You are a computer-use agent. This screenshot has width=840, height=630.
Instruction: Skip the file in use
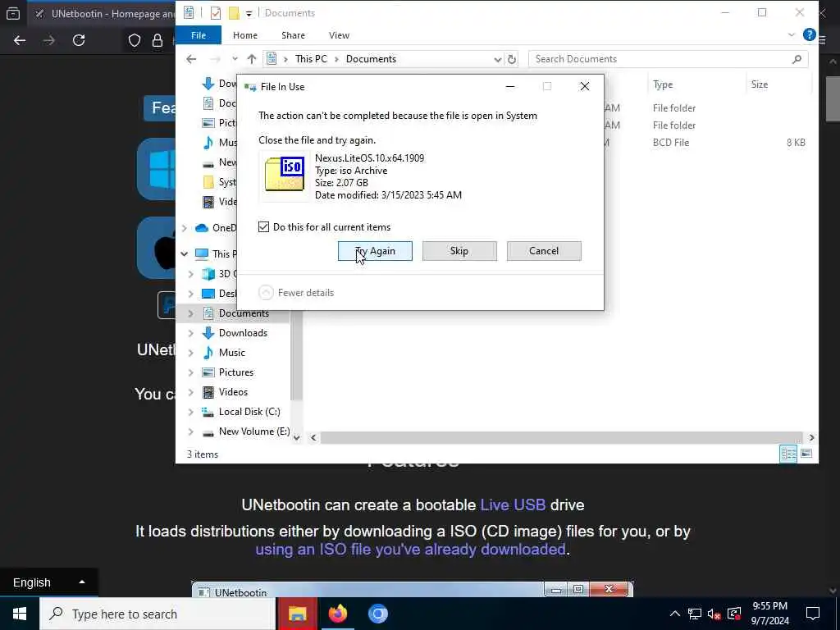(459, 251)
